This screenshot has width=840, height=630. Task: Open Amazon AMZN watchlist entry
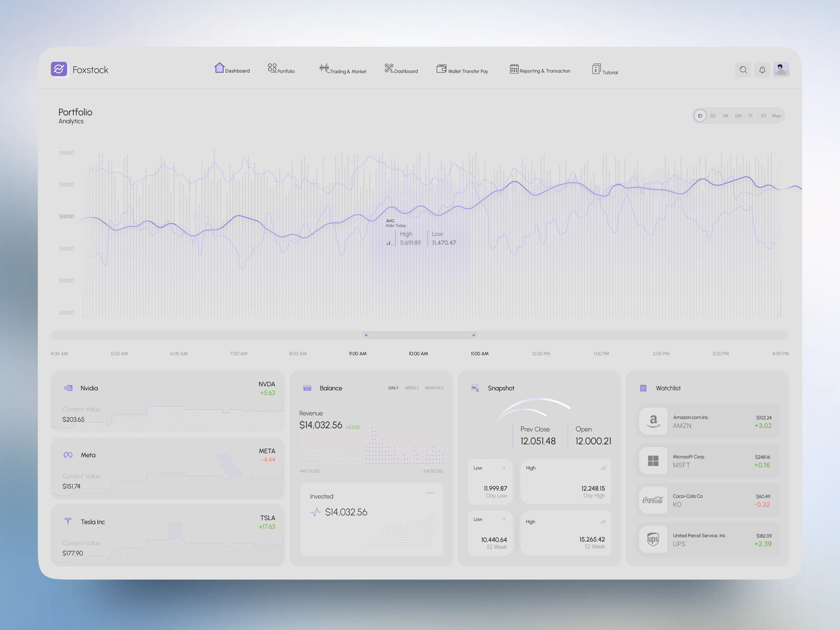[x=708, y=421]
